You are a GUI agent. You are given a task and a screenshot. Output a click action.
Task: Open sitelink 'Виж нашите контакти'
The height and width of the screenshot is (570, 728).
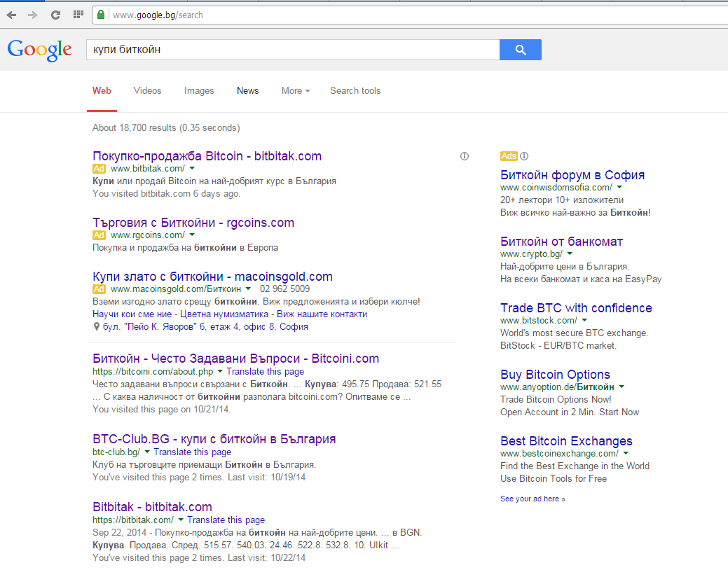click(x=322, y=314)
